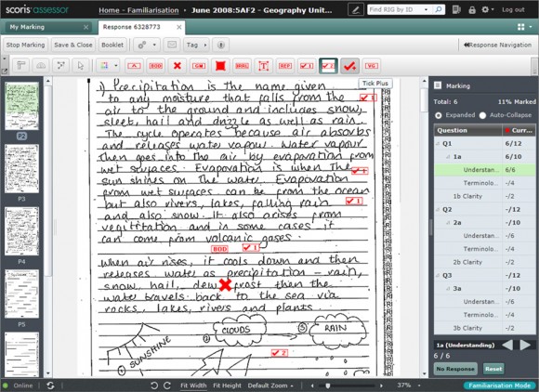Activate the text comment T tool
Viewport: 539px width, 392px height.
pyautogui.click(x=264, y=66)
